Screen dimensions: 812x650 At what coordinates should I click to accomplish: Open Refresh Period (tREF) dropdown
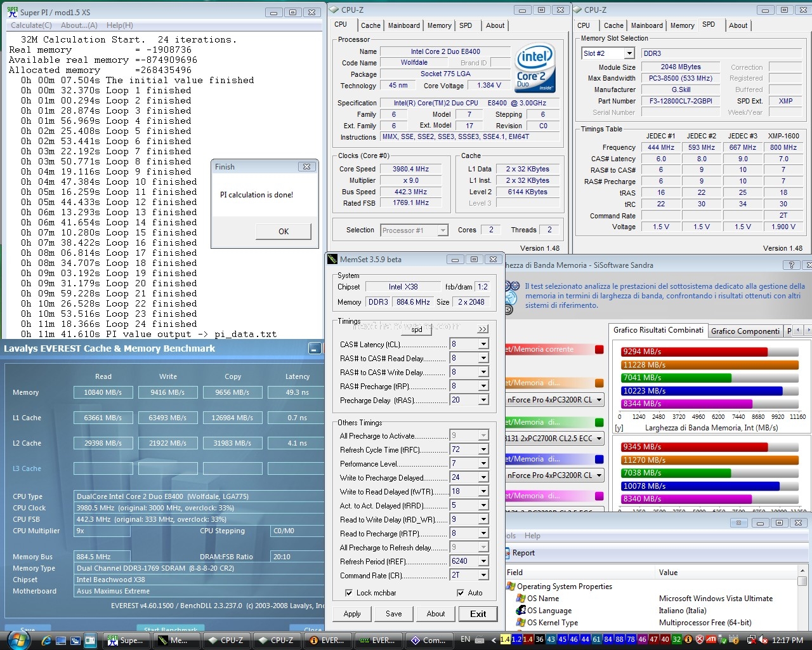(483, 561)
